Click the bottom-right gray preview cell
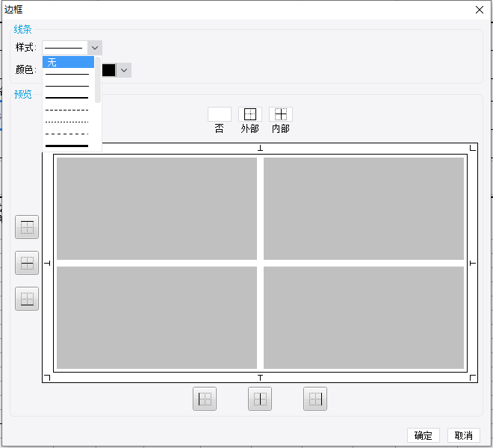The height and width of the screenshot is (448, 493). click(x=364, y=317)
